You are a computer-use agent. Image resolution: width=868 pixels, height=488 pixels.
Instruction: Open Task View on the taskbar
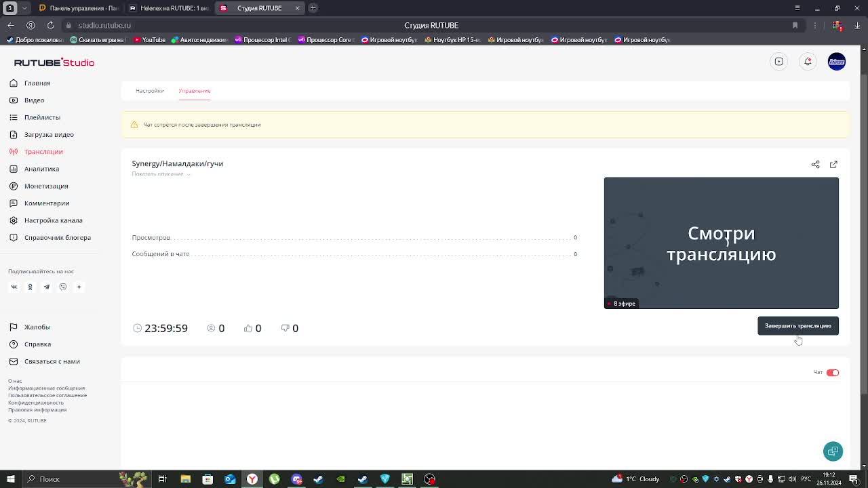[163, 479]
